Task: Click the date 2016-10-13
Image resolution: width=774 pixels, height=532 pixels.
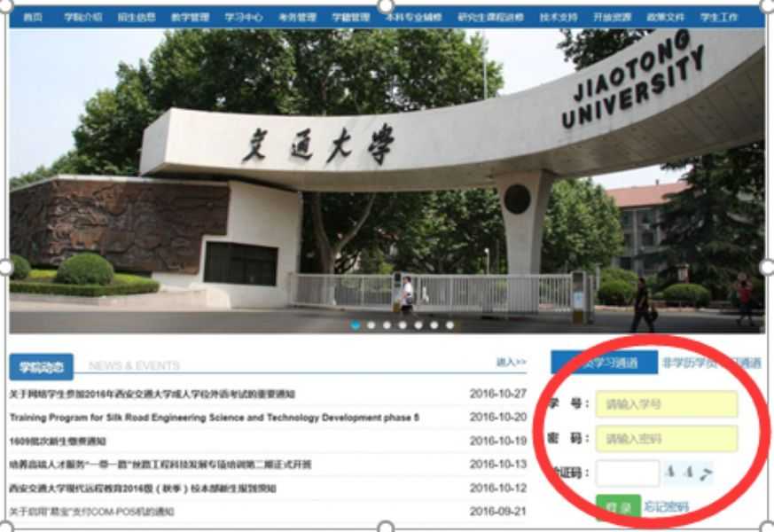Action: (498, 465)
